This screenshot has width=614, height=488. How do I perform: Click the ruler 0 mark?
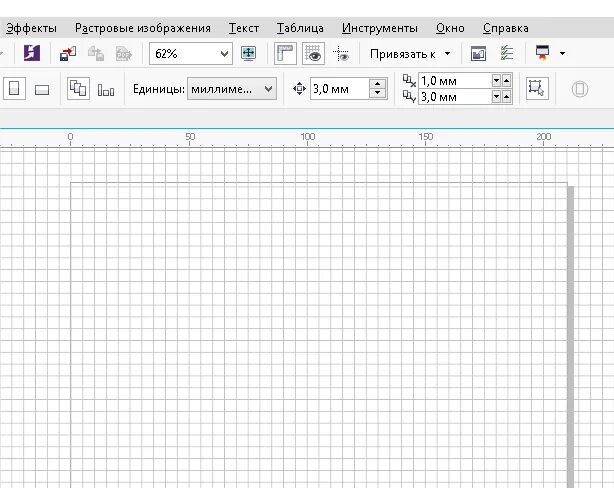[x=70, y=136]
